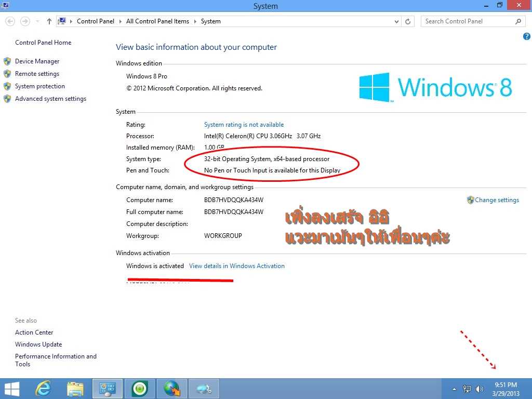Click the computer icon in address bar
532x399 pixels.
coord(62,21)
